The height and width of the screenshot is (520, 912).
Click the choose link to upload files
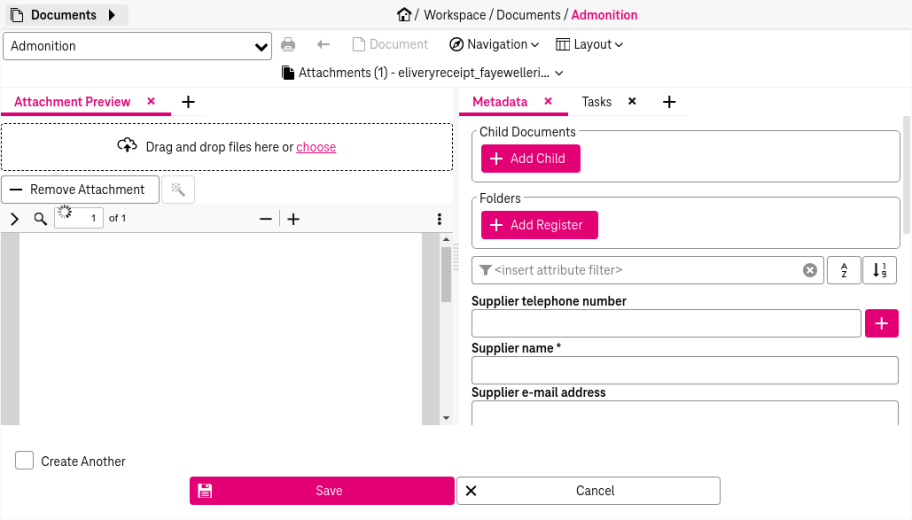coord(316,147)
